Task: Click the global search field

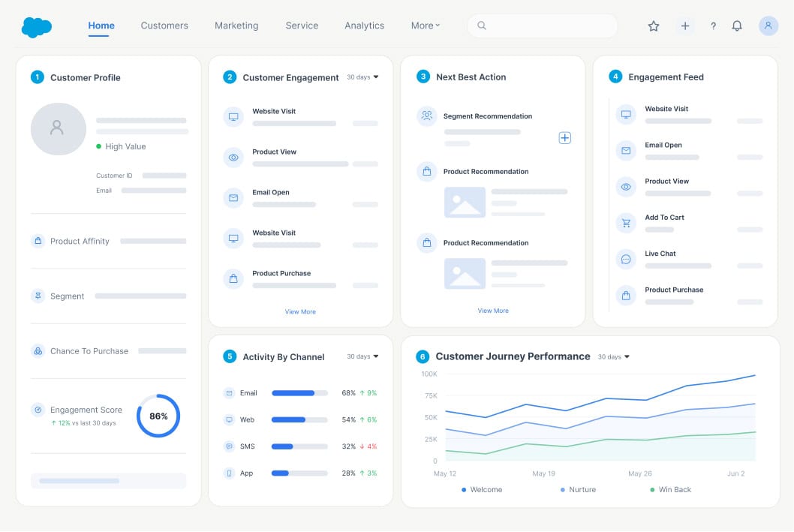Action: point(542,26)
